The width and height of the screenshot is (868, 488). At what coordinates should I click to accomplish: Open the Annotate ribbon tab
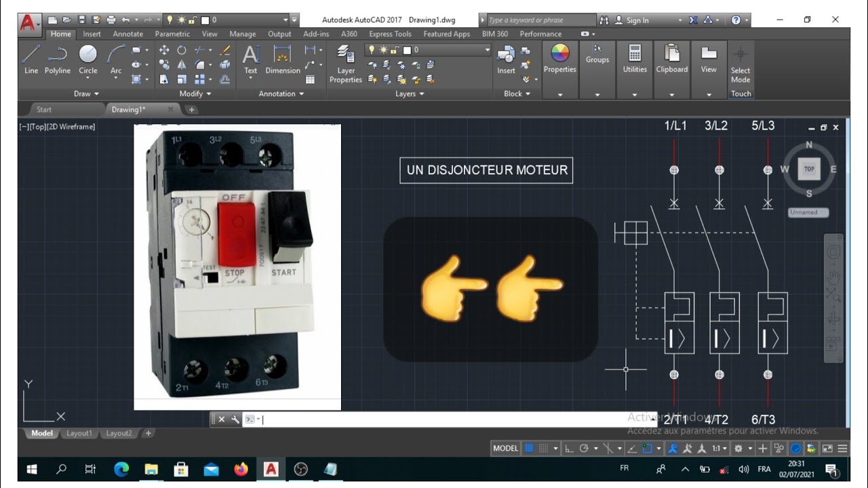click(128, 34)
